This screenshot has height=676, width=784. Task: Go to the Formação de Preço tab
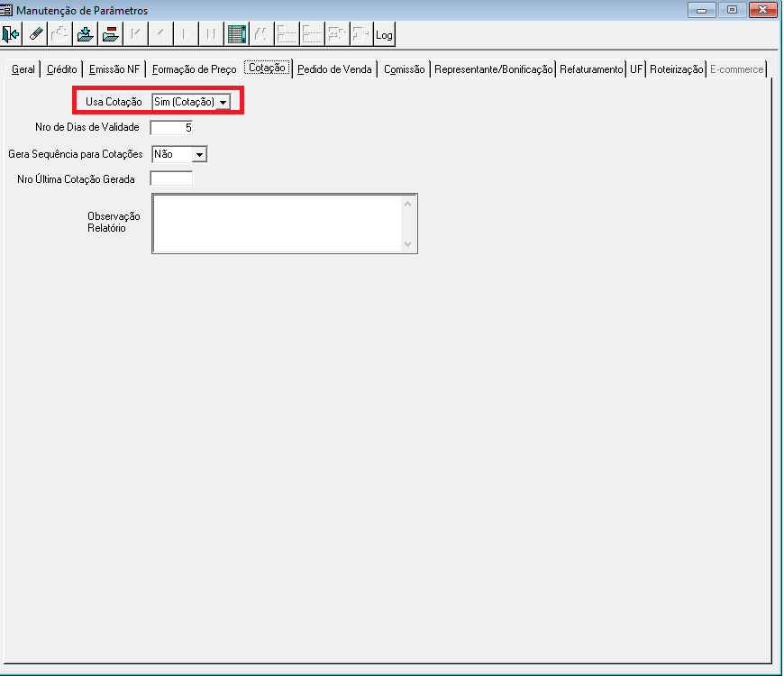194,69
